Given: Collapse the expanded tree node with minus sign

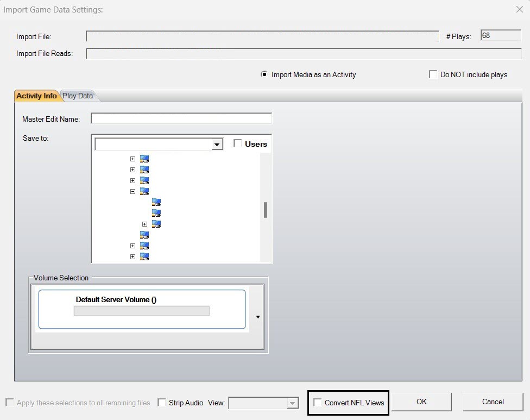Looking at the screenshot, I should pyautogui.click(x=133, y=192).
